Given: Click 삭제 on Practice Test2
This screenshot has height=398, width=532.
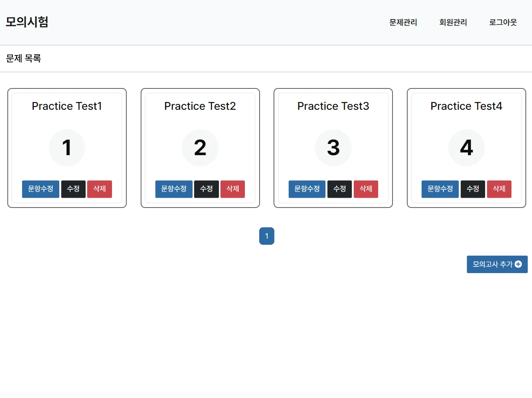Looking at the screenshot, I should (232, 189).
